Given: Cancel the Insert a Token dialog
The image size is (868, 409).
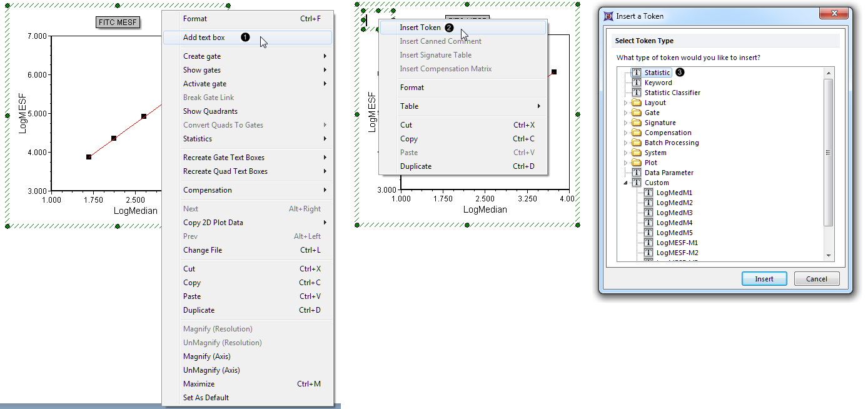Looking at the screenshot, I should (816, 279).
